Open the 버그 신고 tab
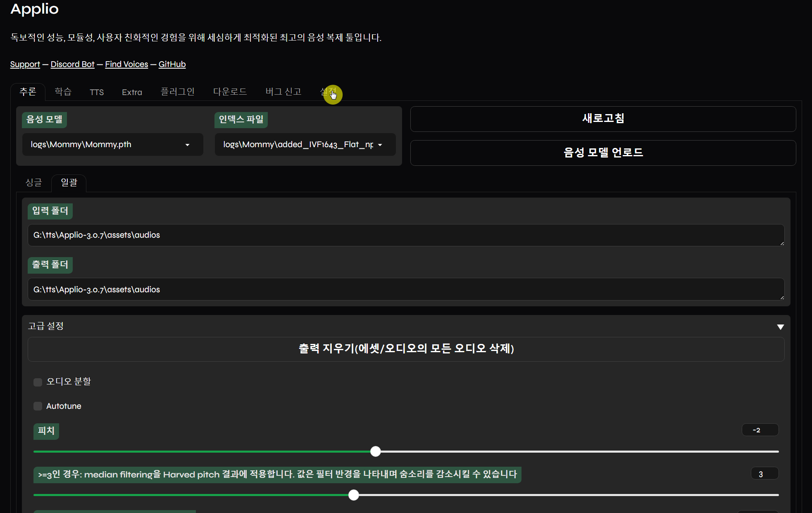Screen dimensions: 812x513 coord(283,92)
